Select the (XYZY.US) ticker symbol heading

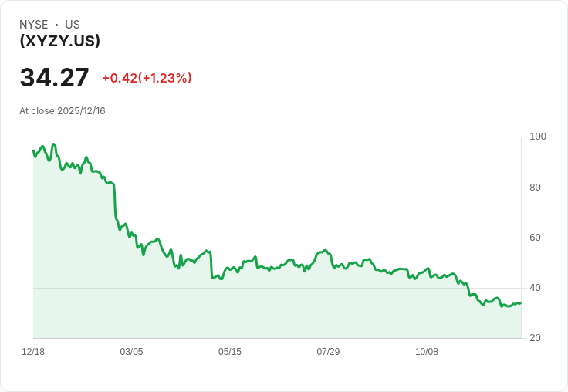point(59,41)
